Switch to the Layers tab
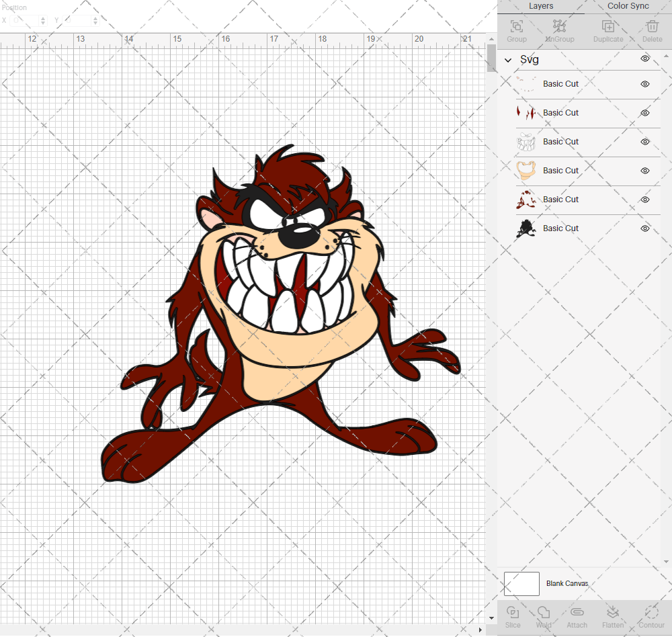The image size is (672, 637). [x=541, y=6]
